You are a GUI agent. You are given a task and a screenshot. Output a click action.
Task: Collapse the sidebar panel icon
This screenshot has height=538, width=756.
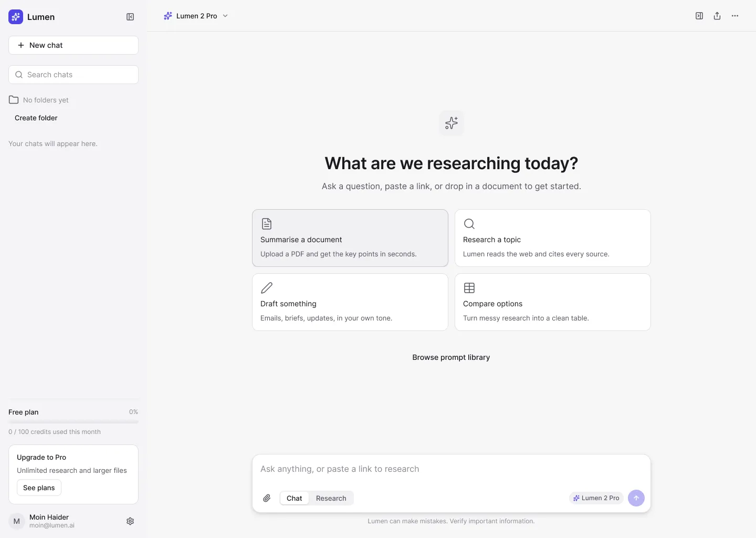[x=130, y=17]
